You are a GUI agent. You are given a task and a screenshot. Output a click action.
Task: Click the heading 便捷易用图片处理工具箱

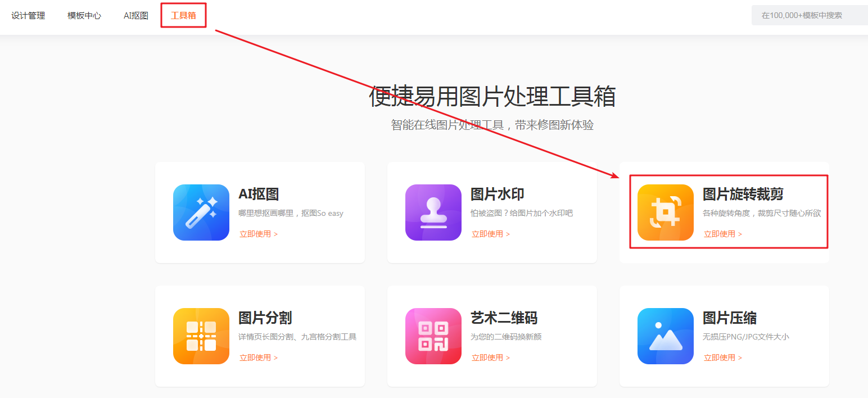(492, 97)
